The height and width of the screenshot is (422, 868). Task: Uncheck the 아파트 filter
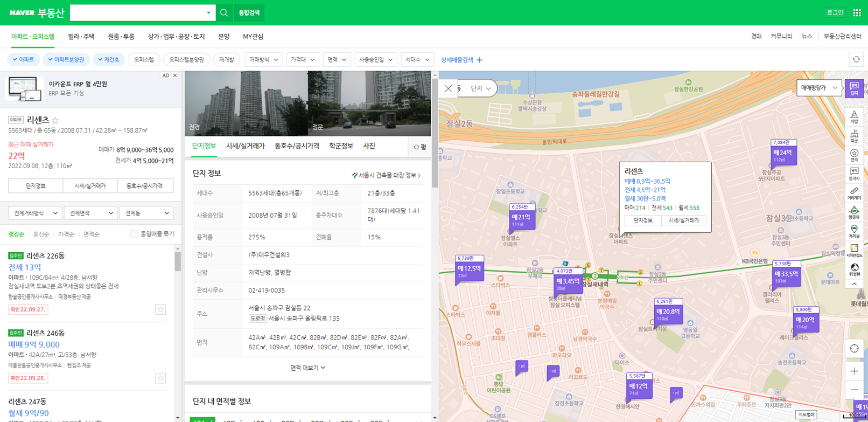[23, 60]
